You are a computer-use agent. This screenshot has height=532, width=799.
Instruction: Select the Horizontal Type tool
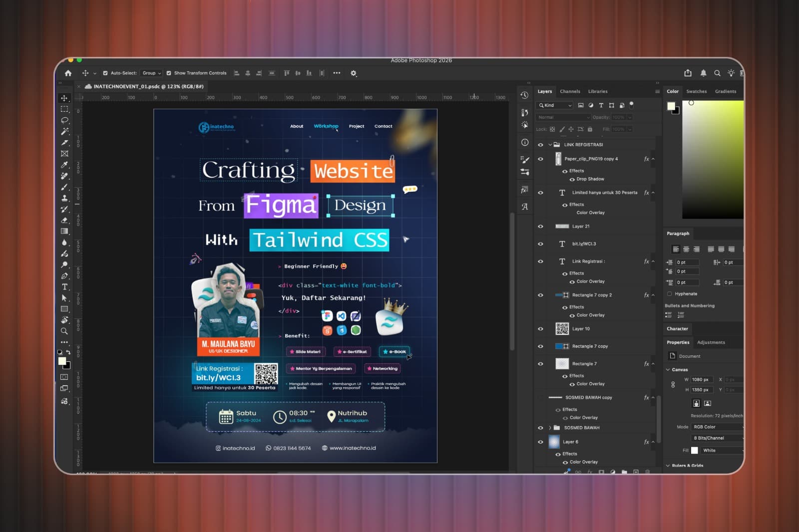64,287
